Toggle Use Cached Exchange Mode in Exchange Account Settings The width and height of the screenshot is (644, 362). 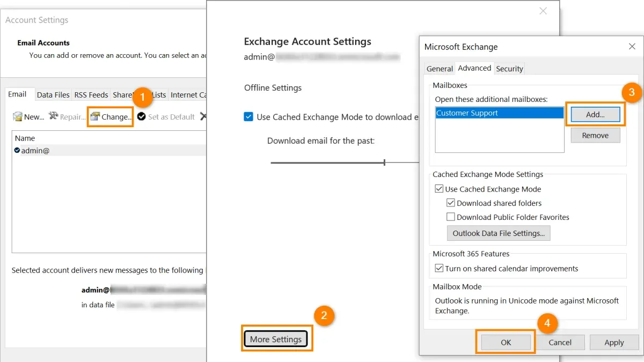[x=248, y=117]
